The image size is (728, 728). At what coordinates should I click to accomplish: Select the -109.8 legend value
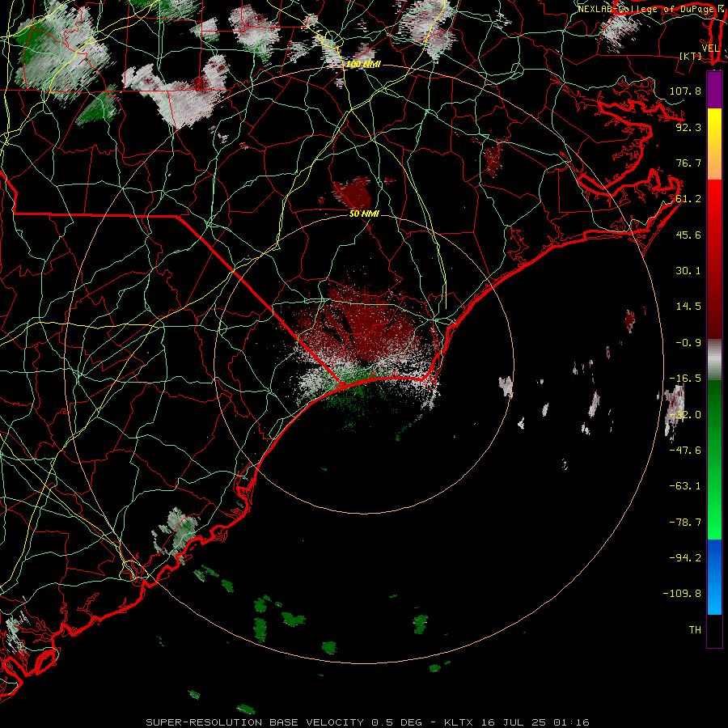click(x=682, y=594)
